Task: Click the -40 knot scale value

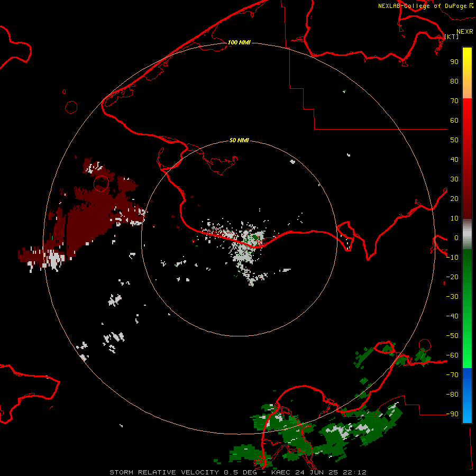Action: (452, 316)
